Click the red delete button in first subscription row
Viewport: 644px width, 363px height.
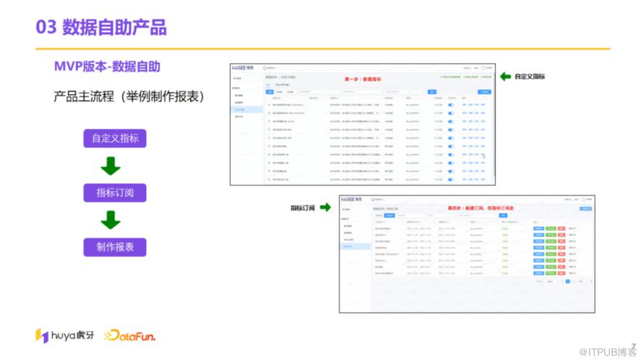tap(562, 228)
